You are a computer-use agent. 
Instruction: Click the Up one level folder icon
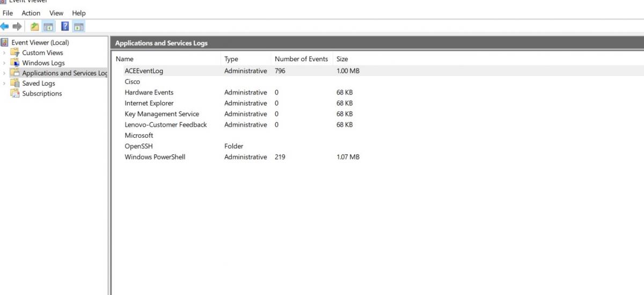pyautogui.click(x=34, y=26)
